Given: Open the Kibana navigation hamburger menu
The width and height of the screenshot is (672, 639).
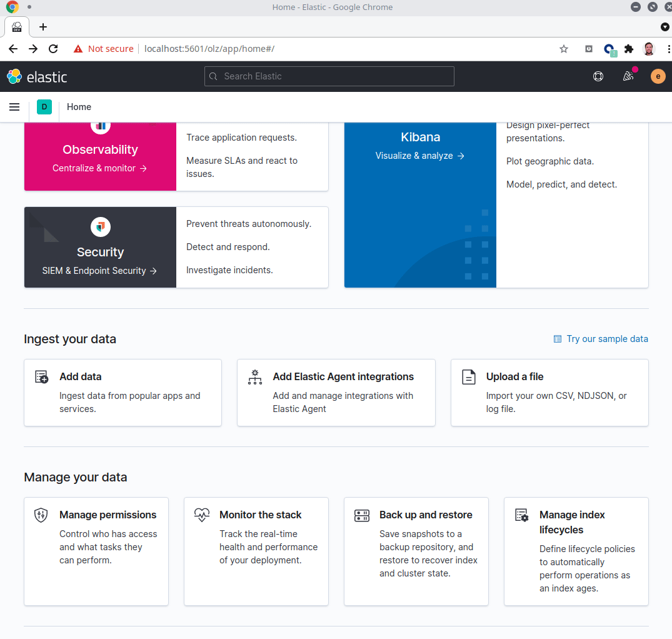Looking at the screenshot, I should tap(14, 107).
